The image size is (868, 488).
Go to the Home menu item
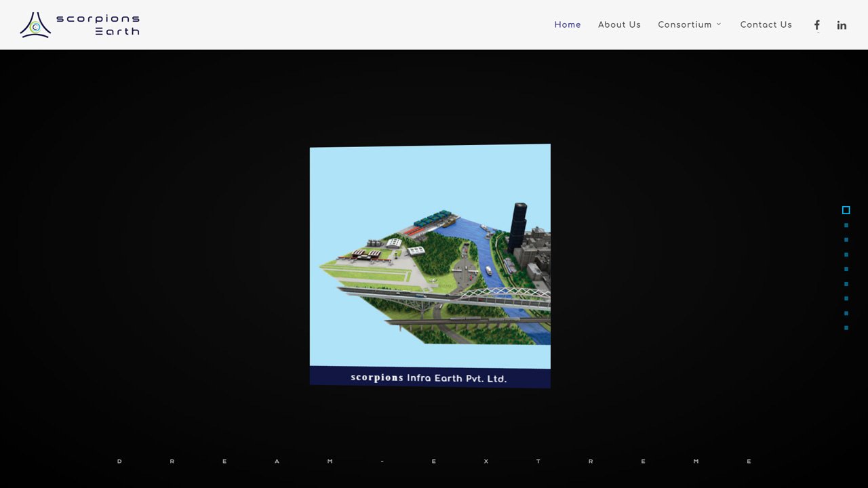click(568, 24)
